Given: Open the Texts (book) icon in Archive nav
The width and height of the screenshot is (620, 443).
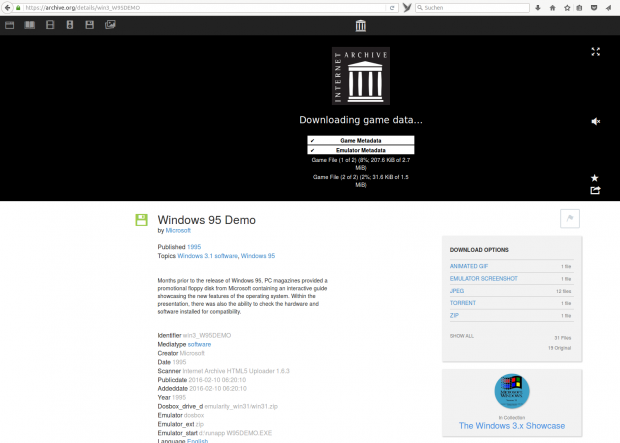Looking at the screenshot, I should 30,25.
